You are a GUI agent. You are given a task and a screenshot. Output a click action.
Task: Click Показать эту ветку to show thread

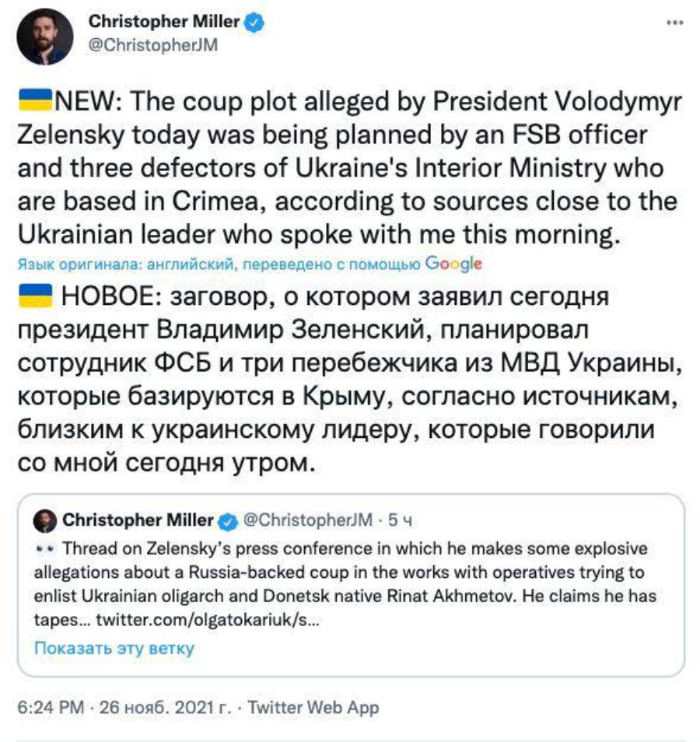pyautogui.click(x=114, y=648)
